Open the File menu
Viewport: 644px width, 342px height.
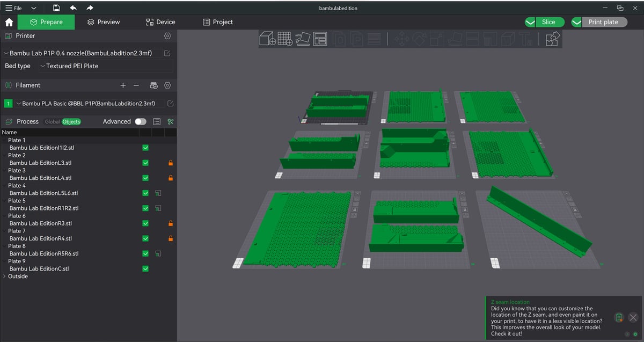14,8
